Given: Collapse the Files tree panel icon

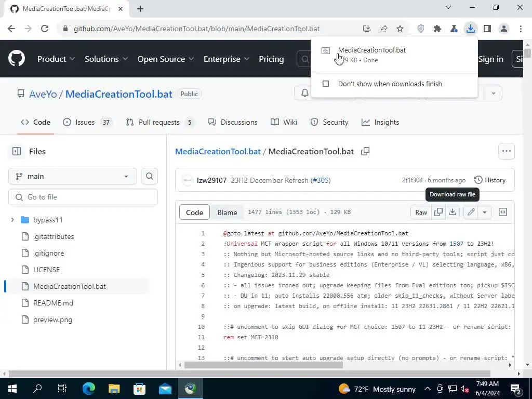Looking at the screenshot, I should (17, 151).
